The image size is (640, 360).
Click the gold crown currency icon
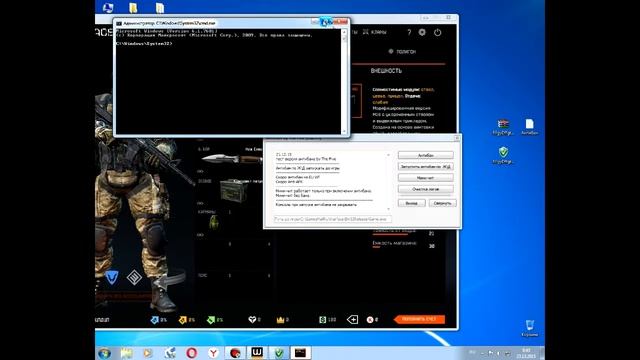pyautogui.click(x=280, y=320)
